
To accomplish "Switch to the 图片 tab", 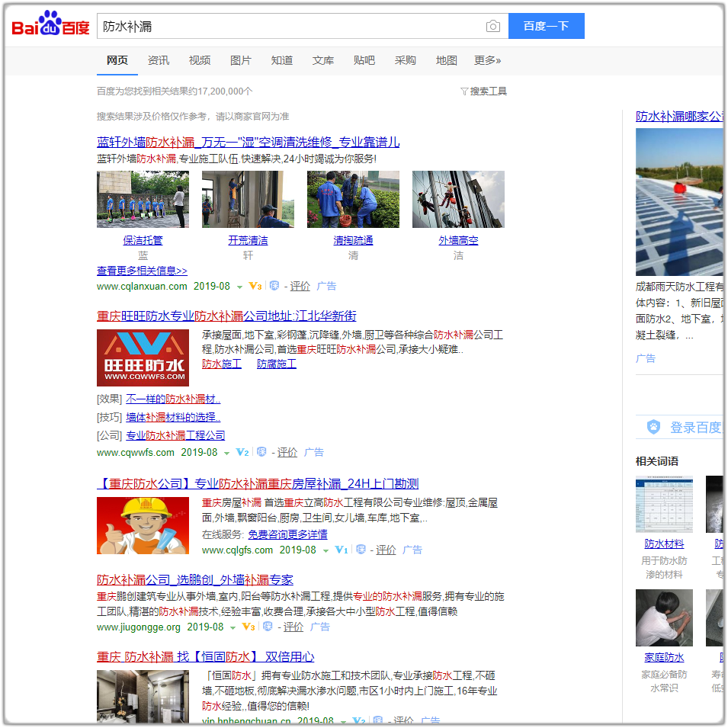I will [x=241, y=60].
